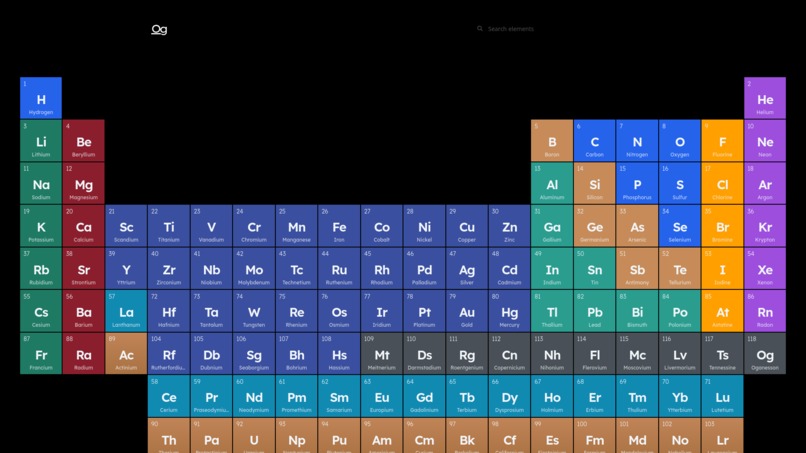This screenshot has height=453, width=806.
Task: Select the Rutherfordium tile
Action: pyautogui.click(x=169, y=354)
